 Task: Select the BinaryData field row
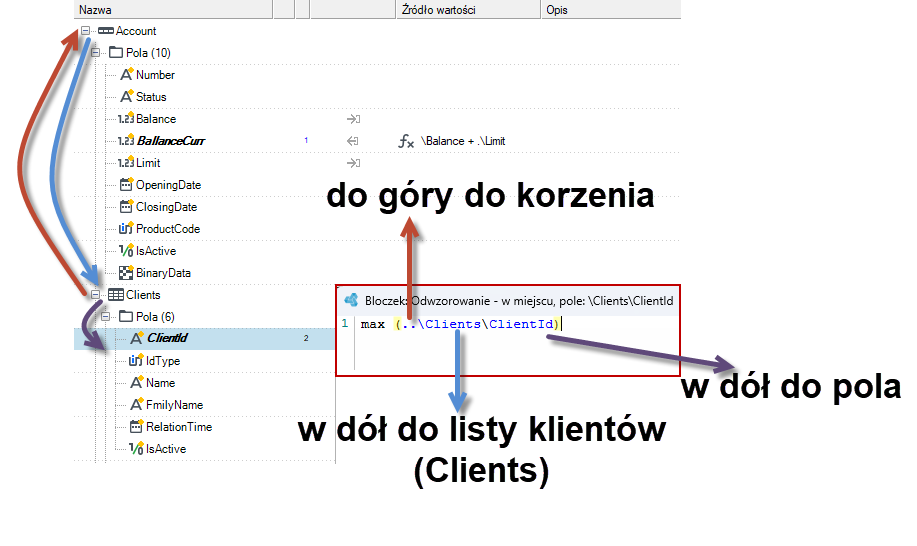163,273
